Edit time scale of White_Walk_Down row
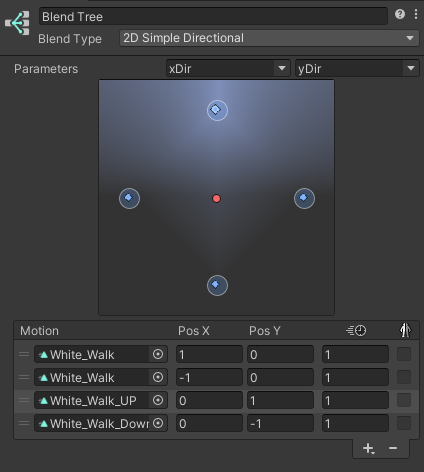This screenshot has height=472, width=424. click(x=355, y=423)
